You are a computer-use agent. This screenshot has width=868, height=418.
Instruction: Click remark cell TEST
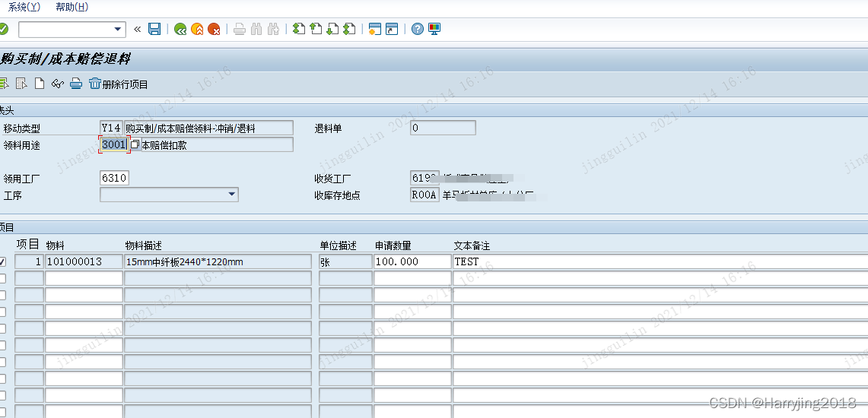click(x=660, y=262)
